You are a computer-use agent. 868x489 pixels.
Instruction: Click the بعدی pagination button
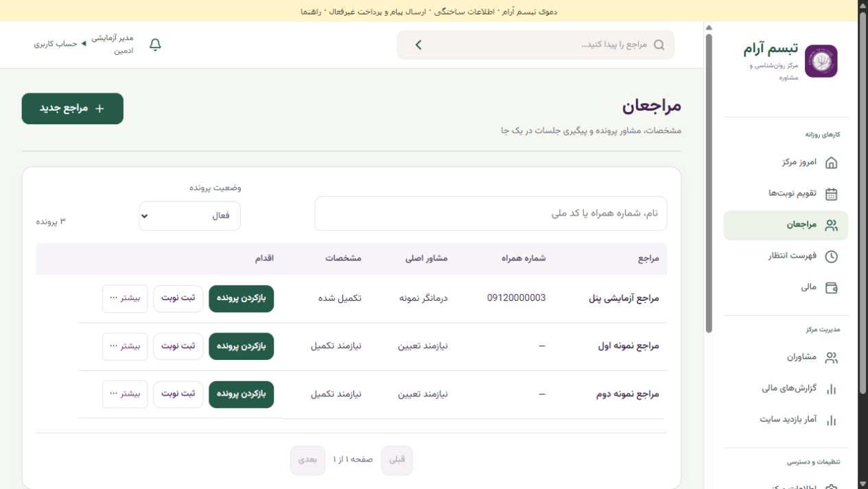tap(307, 460)
